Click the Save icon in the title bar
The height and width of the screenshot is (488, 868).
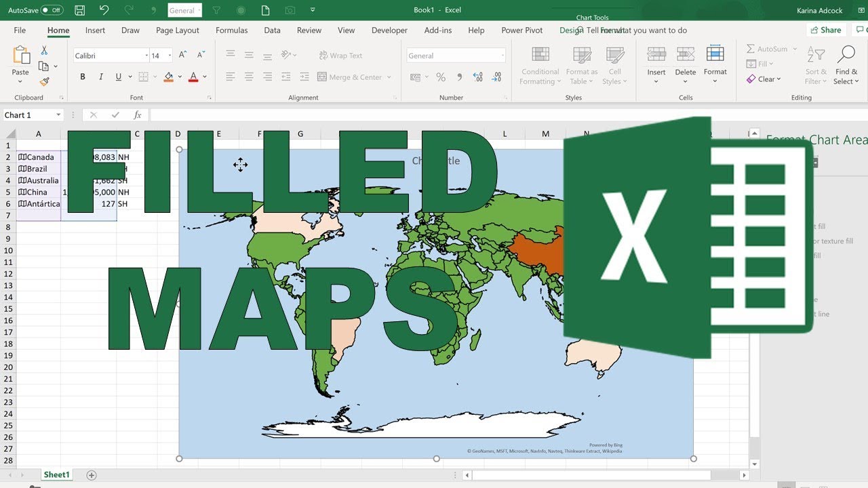pos(80,10)
